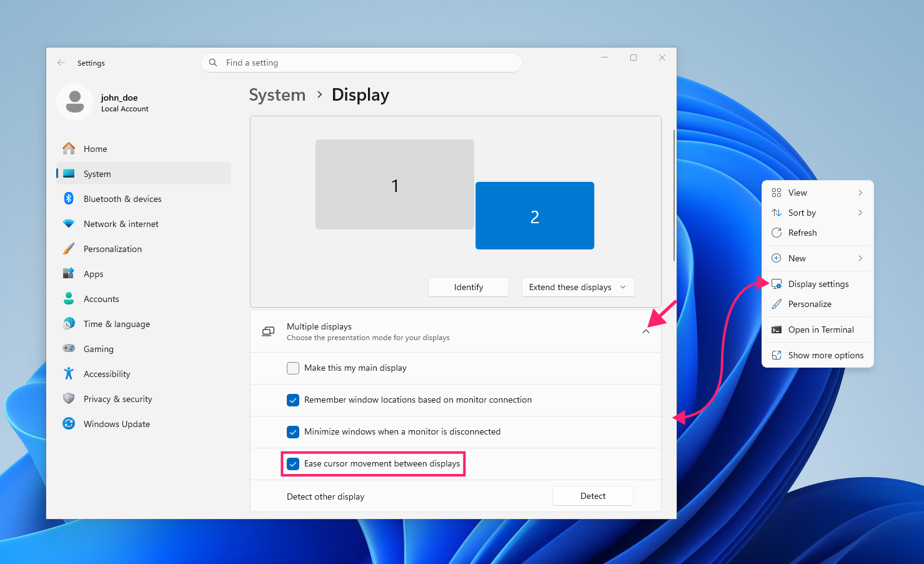Click Local Account text under username
924x564 pixels.
(125, 109)
